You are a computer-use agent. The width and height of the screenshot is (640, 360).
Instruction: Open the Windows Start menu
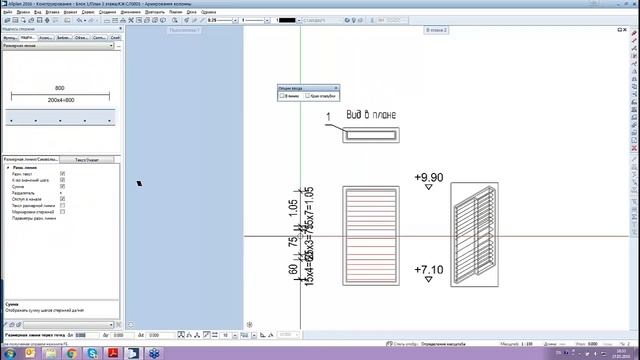10,353
